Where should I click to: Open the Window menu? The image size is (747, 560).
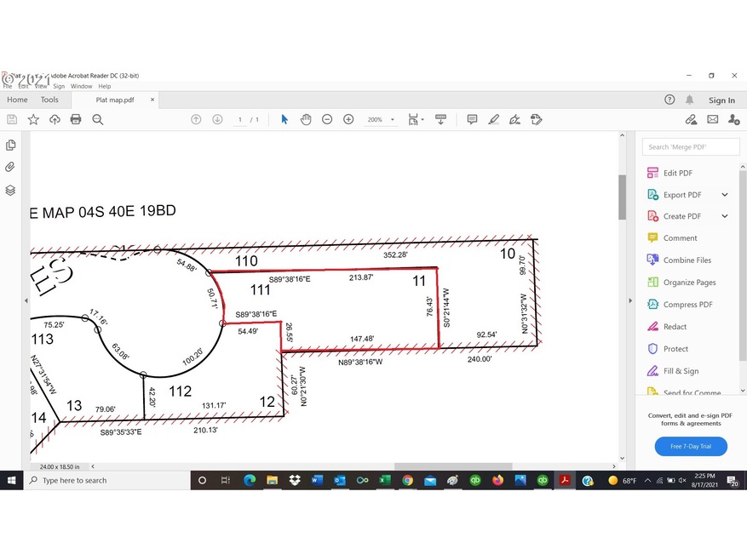tap(82, 86)
